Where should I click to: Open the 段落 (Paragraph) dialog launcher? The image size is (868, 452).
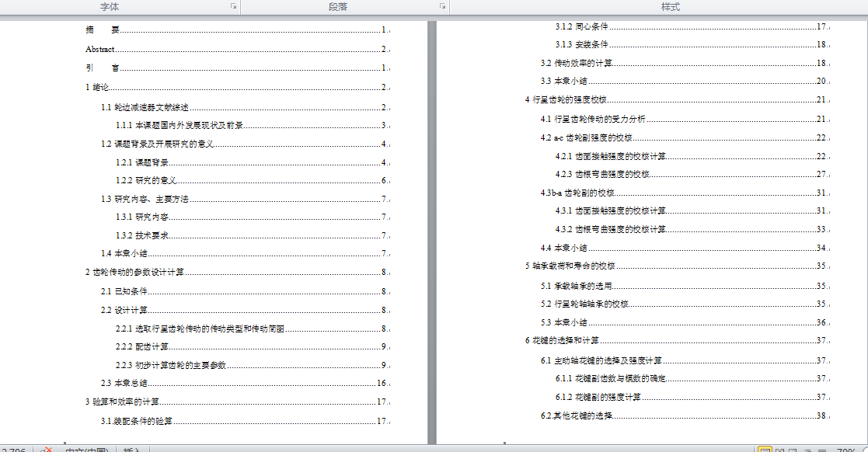tap(442, 6)
